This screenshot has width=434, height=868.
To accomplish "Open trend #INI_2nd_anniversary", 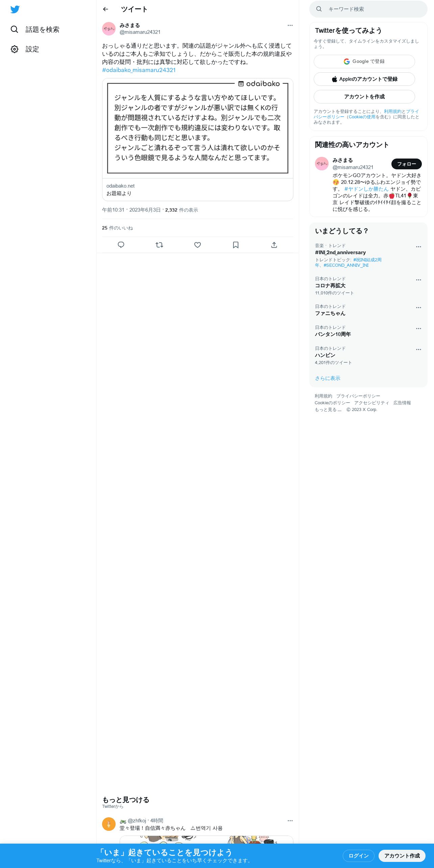I will pyautogui.click(x=340, y=252).
